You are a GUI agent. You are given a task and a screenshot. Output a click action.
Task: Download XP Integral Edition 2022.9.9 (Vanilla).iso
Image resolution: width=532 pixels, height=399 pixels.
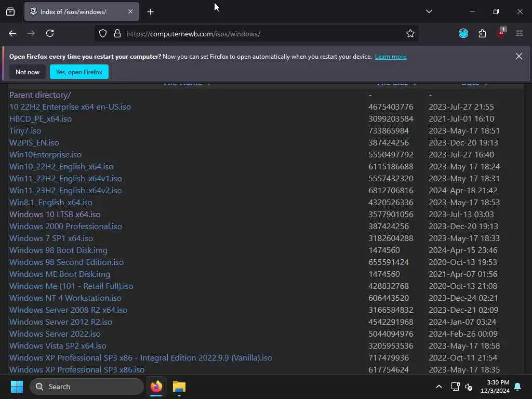(x=140, y=358)
